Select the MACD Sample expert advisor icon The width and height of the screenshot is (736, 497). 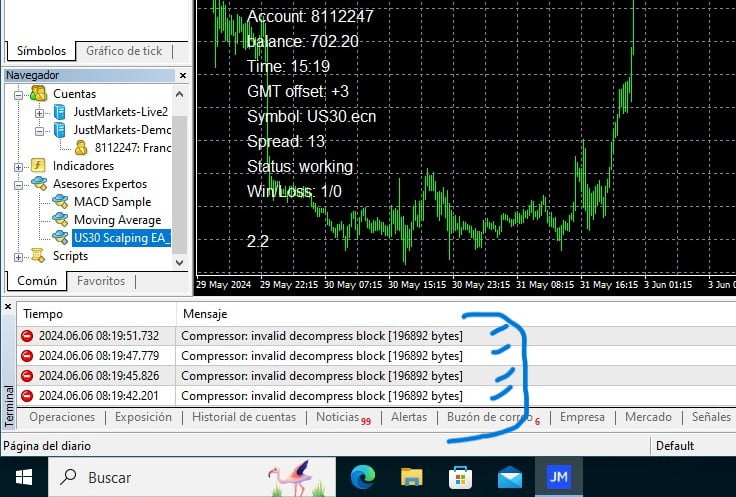tap(59, 202)
